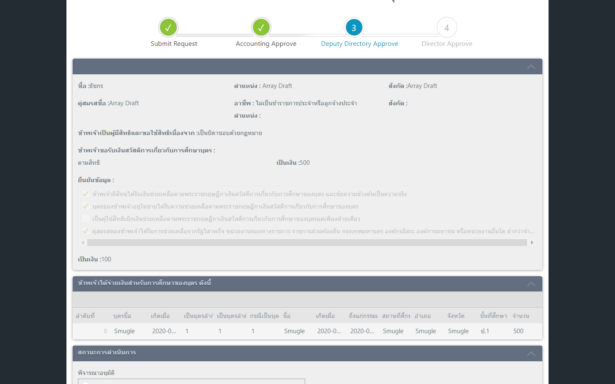This screenshot has width=615, height=384.
Task: Click the ชั้นที่ศึกษา column header
Action: click(x=493, y=316)
